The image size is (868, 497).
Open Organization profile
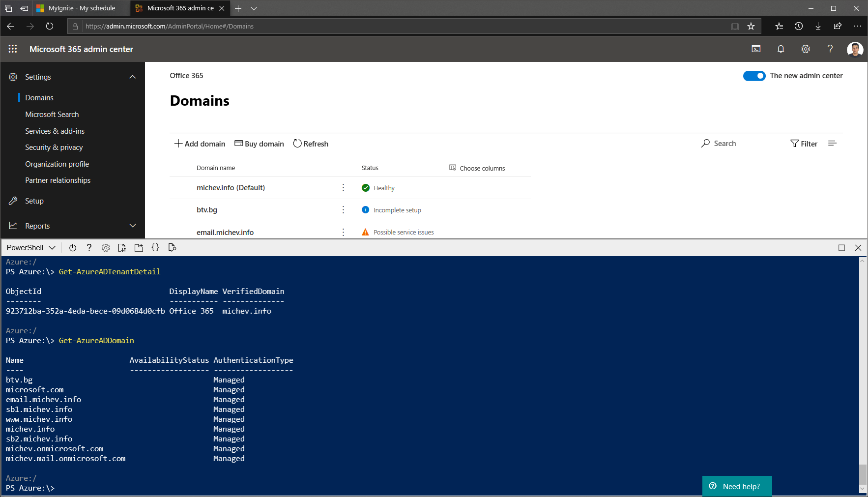click(x=57, y=164)
